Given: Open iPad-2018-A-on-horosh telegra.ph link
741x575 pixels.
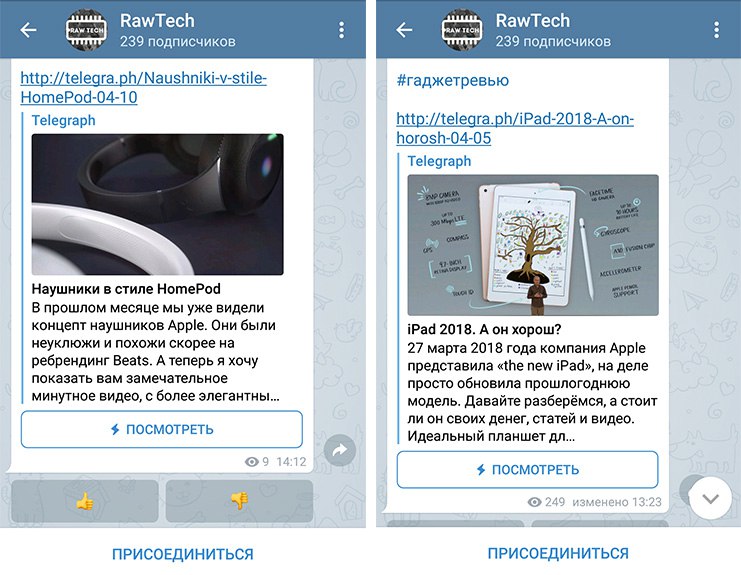Looking at the screenshot, I should point(515,128).
